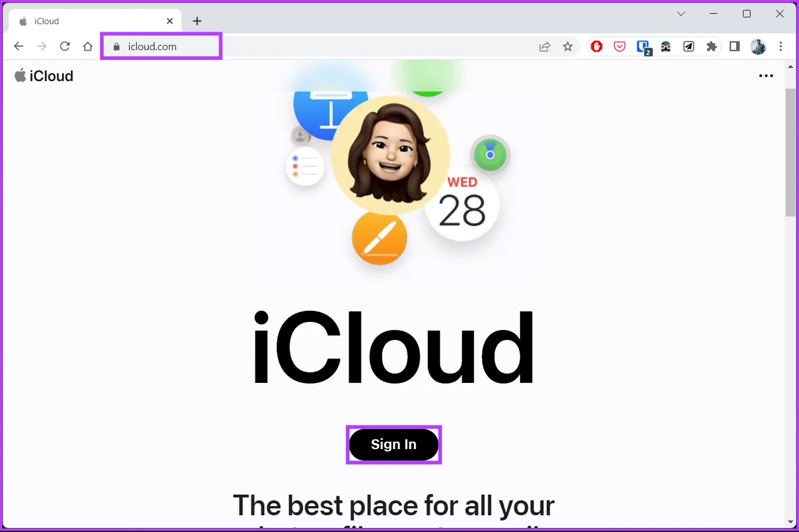The image size is (799, 532).
Task: Open a new browser tab
Action: tap(197, 21)
